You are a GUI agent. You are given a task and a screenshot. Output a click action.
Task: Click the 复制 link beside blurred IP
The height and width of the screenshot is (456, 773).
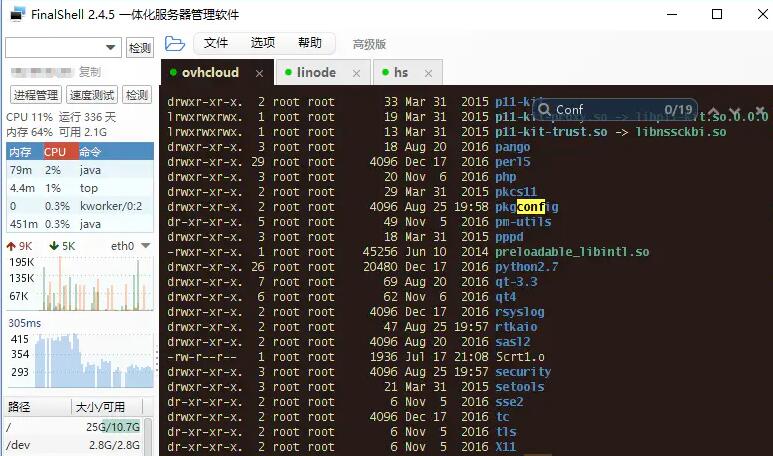point(90,72)
